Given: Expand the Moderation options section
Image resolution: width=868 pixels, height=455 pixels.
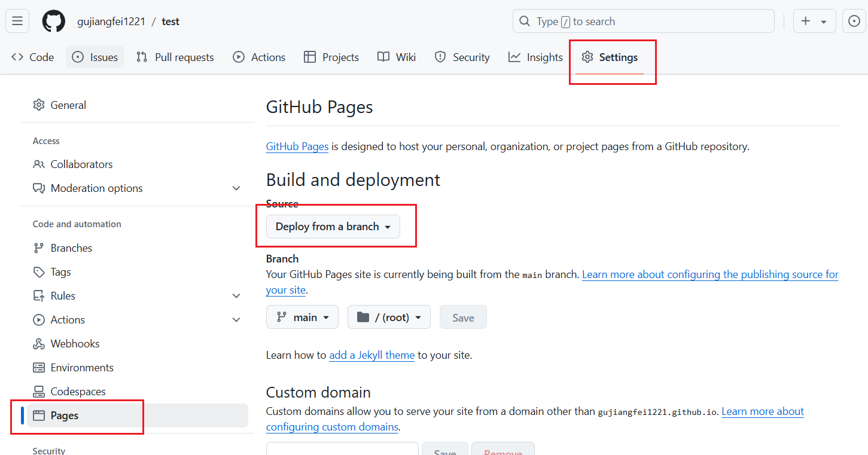Looking at the screenshot, I should coord(236,188).
